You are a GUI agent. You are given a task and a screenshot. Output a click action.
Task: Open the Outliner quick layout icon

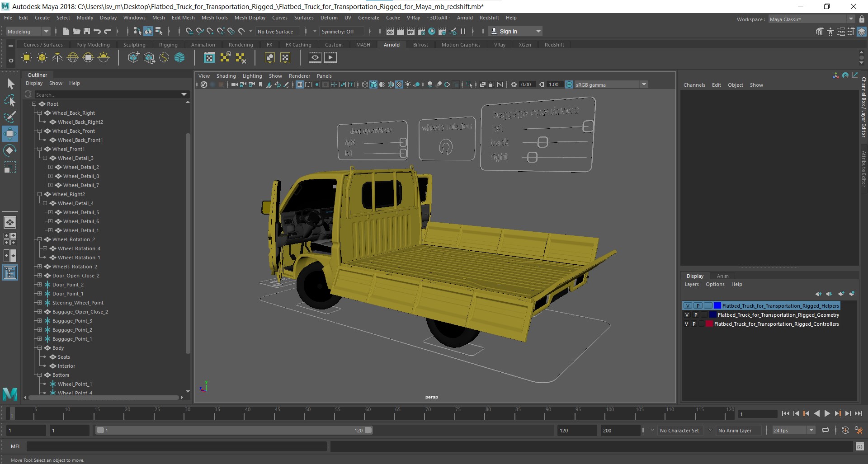[x=10, y=272]
